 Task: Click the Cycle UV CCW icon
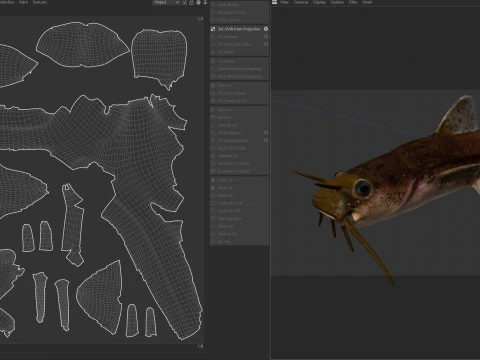coord(213,203)
